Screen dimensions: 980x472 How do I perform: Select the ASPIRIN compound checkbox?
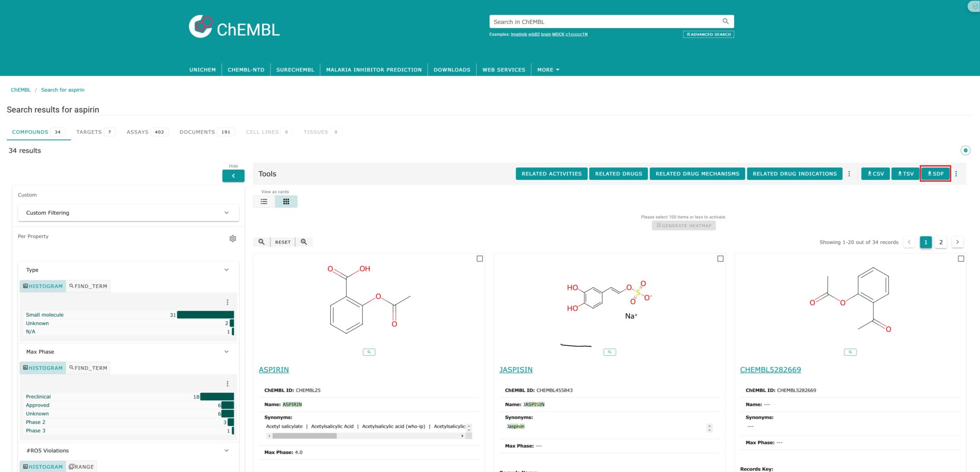479,259
